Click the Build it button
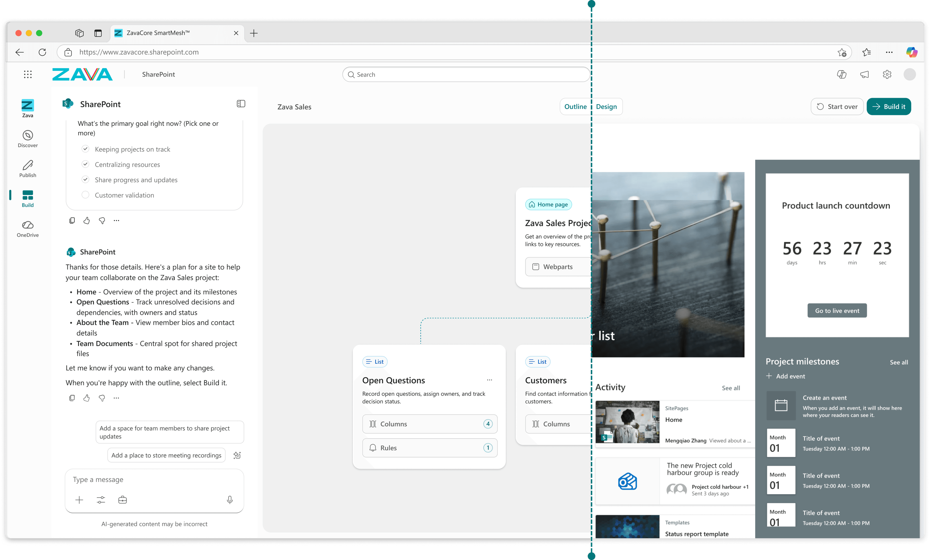The width and height of the screenshot is (930, 560). tap(889, 107)
